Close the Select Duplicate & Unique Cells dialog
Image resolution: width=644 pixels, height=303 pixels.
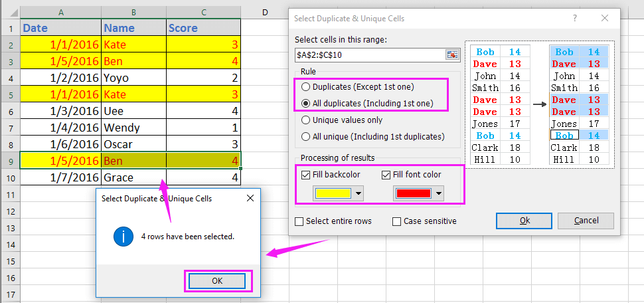[x=605, y=18]
